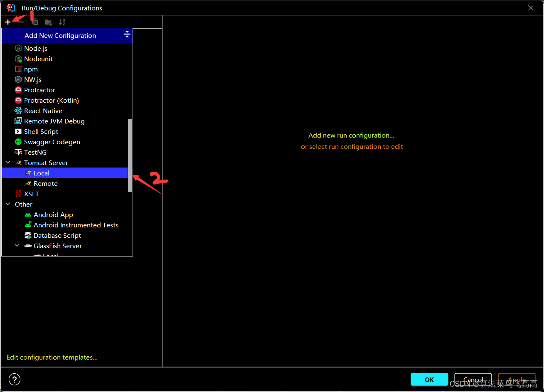544x392 pixels.
Task: Click the configuration list vertical scrollbar
Action: (130, 155)
